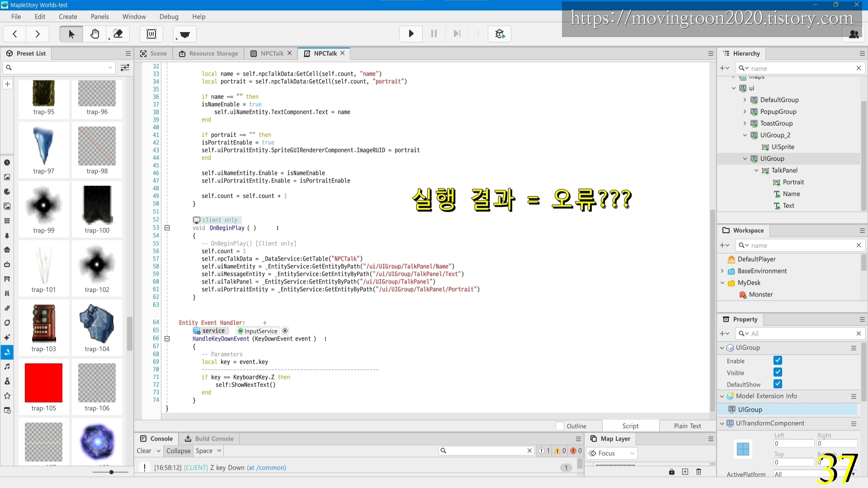
Task: Select the clock category in preset sidebar
Action: point(7,163)
